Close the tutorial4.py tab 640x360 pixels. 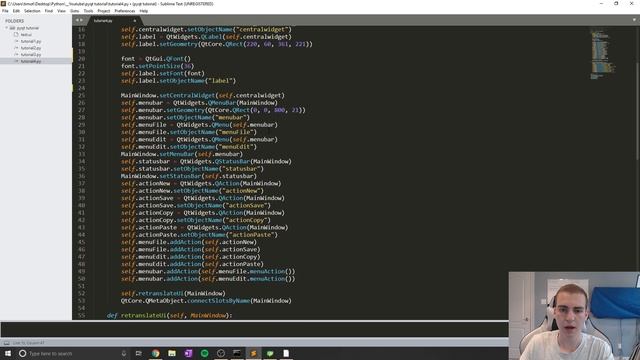pyautogui.click(x=134, y=20)
